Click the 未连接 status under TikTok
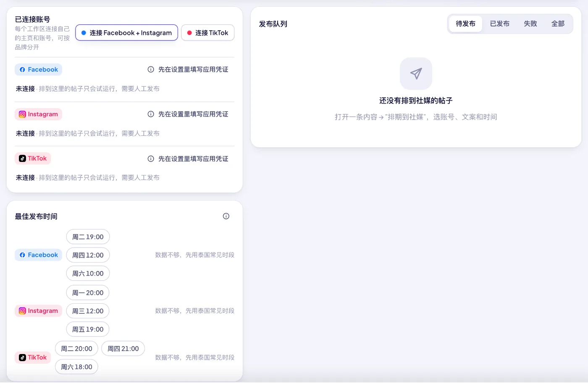 [x=25, y=178]
